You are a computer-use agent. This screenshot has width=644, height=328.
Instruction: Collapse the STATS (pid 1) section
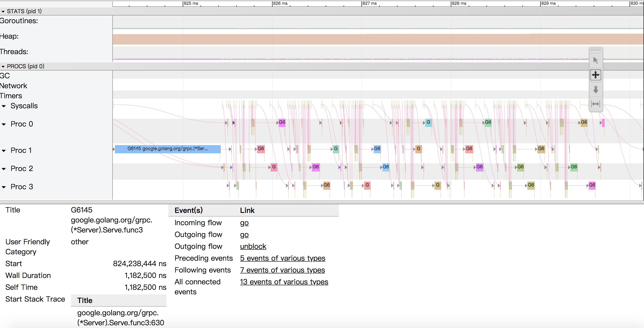tap(3, 12)
